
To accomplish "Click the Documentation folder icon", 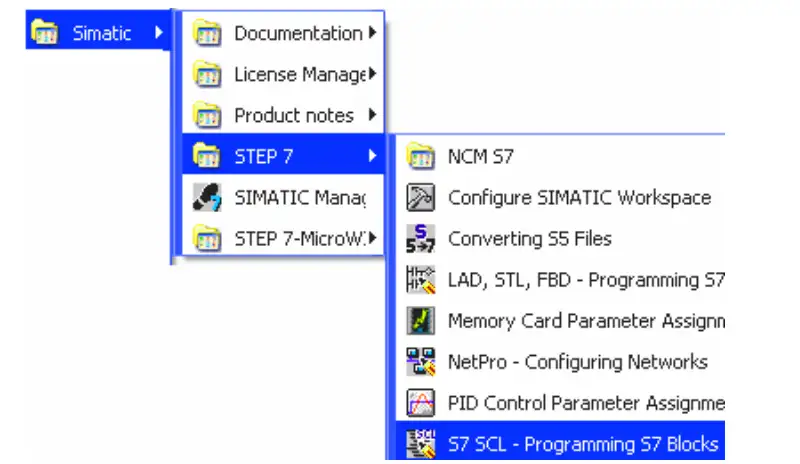I will tap(207, 33).
